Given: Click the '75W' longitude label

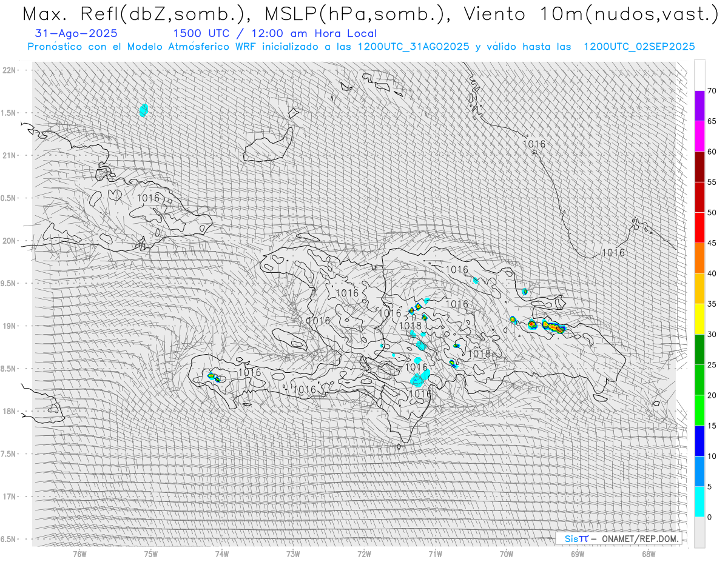Looking at the screenshot, I should click(151, 554).
